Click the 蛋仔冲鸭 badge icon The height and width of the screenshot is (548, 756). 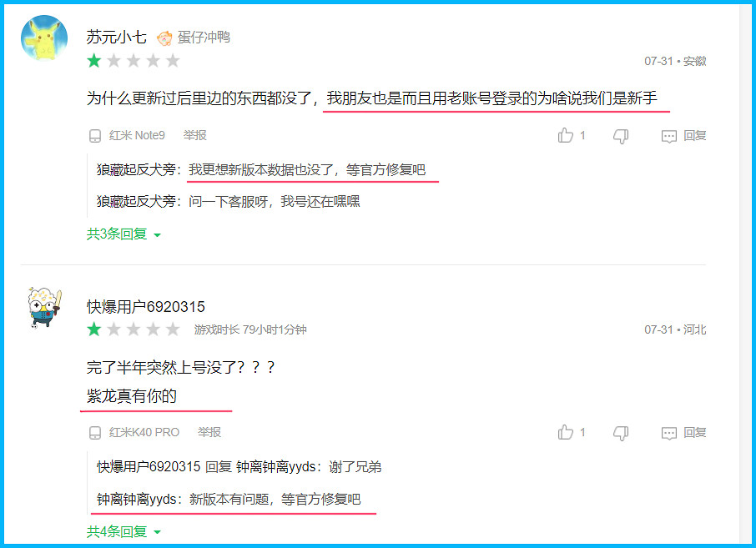pyautogui.click(x=164, y=38)
